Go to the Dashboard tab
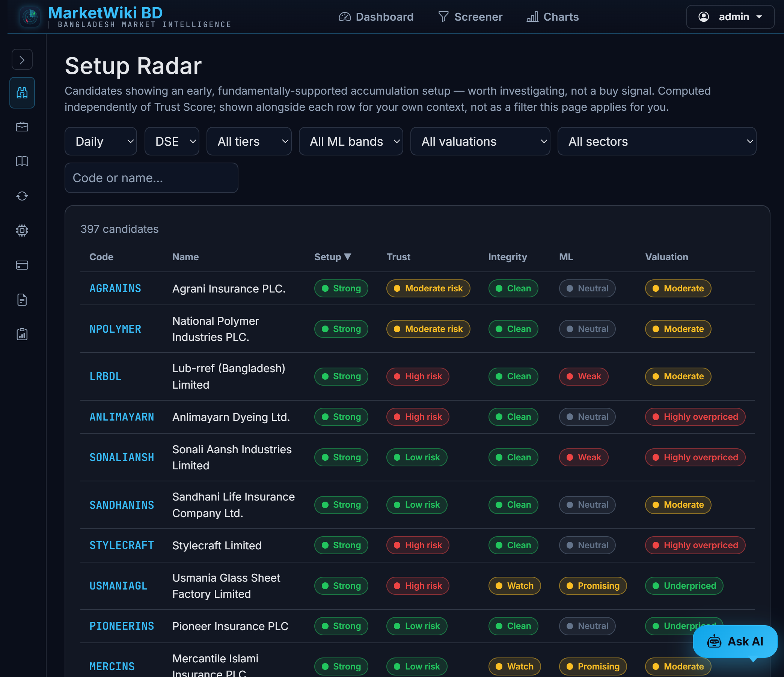Image resolution: width=784 pixels, height=677 pixels. pyautogui.click(x=376, y=17)
